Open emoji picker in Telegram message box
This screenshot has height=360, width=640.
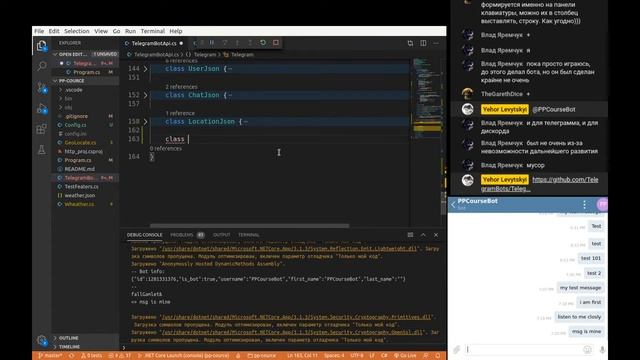[x=587, y=349]
